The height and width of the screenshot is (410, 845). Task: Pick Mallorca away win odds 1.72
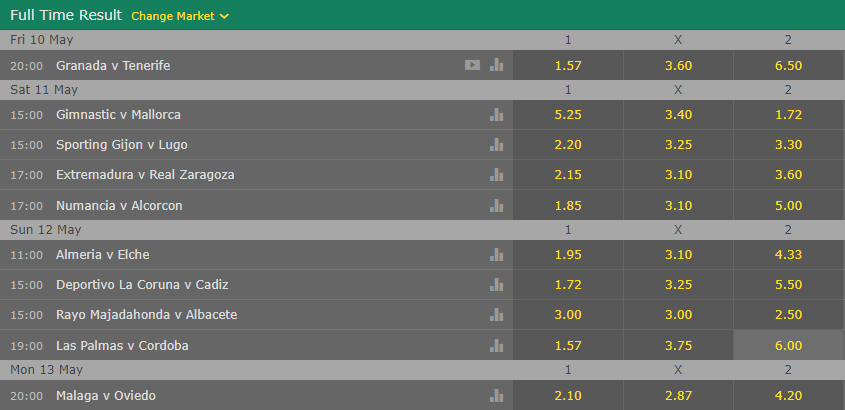[x=788, y=114]
